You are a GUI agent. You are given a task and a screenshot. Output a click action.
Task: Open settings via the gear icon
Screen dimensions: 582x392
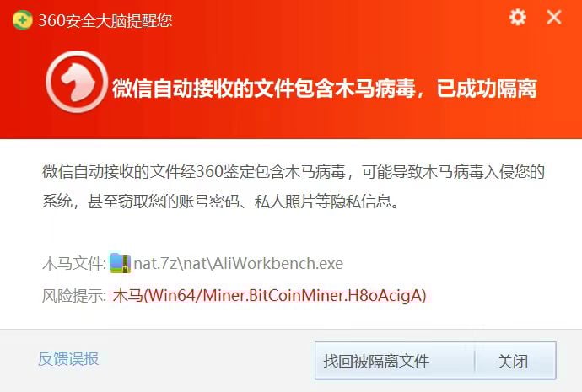pyautogui.click(x=517, y=17)
